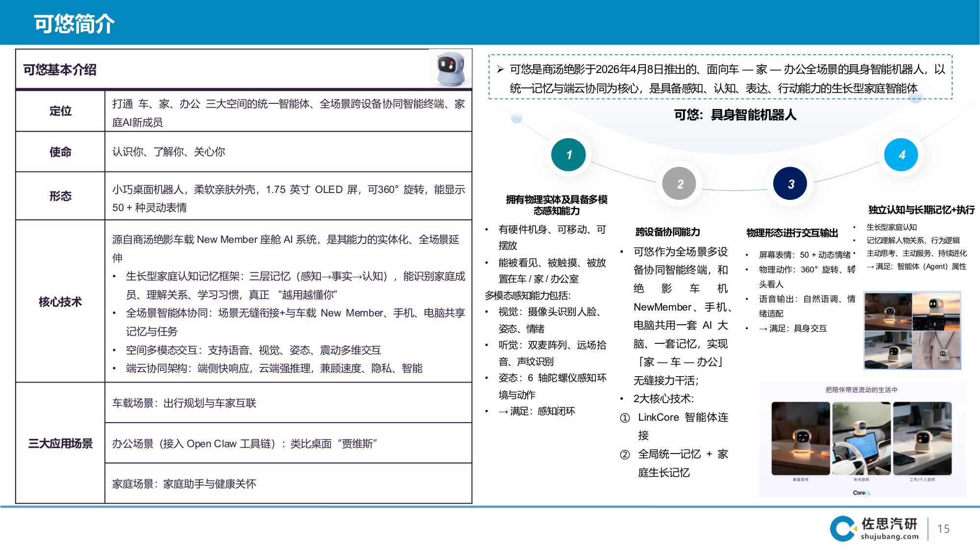This screenshot has width=980, height=551.
Task: Select the teal circle numbered 1
Action: pyautogui.click(x=568, y=155)
